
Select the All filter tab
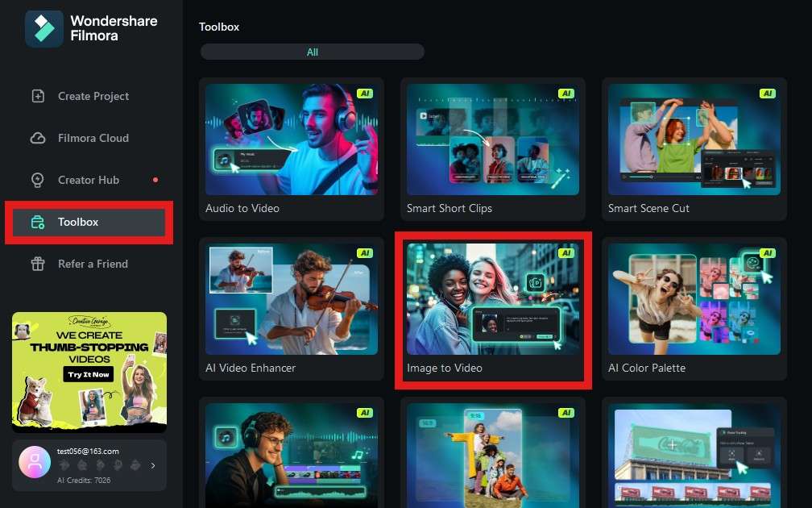pyautogui.click(x=313, y=52)
